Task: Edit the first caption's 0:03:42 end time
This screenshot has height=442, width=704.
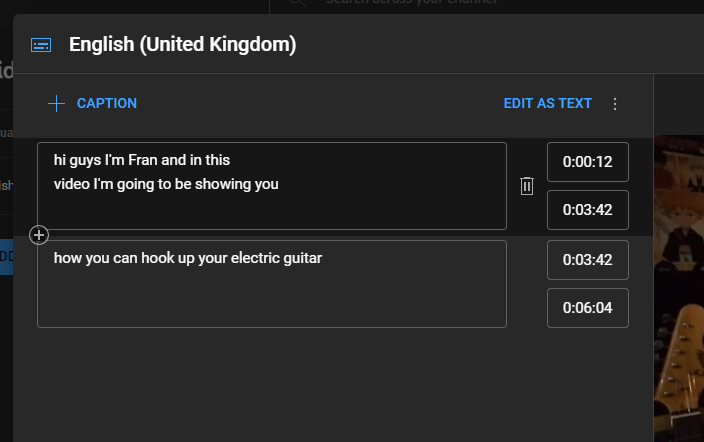Action: tap(588, 210)
